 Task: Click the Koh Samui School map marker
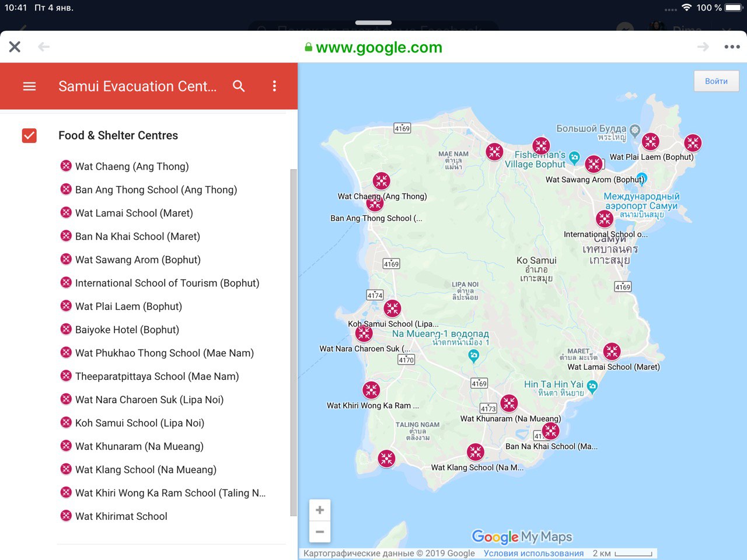(392, 308)
